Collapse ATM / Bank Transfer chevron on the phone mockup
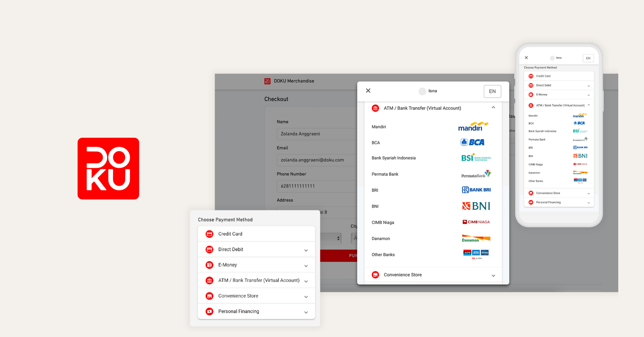The image size is (644, 337). click(589, 105)
